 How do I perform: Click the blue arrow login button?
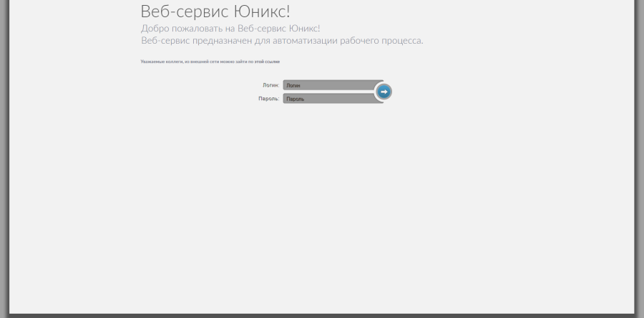(x=384, y=92)
